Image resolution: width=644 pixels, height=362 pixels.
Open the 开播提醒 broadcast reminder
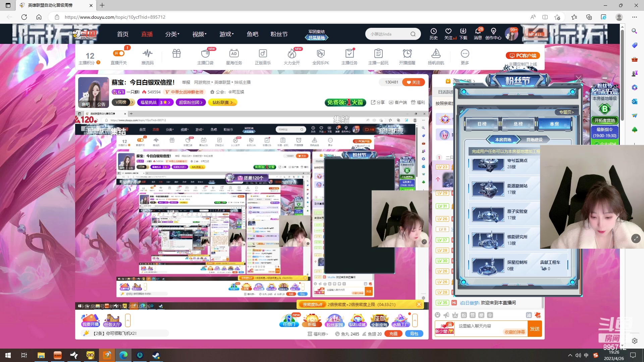point(407,56)
